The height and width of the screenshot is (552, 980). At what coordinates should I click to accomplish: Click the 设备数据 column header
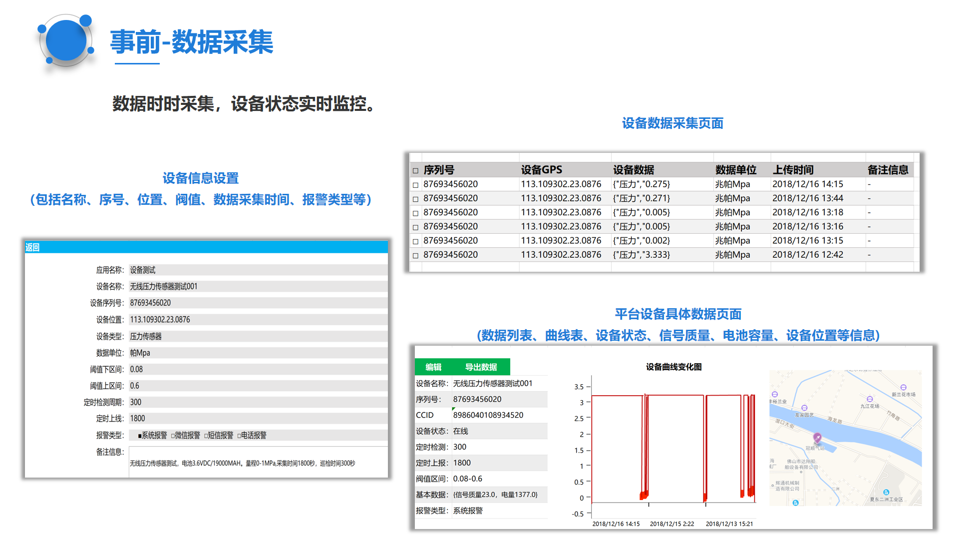[633, 170]
